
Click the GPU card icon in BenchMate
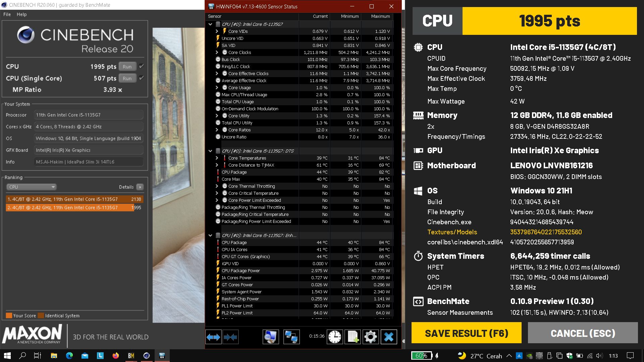tap(418, 150)
